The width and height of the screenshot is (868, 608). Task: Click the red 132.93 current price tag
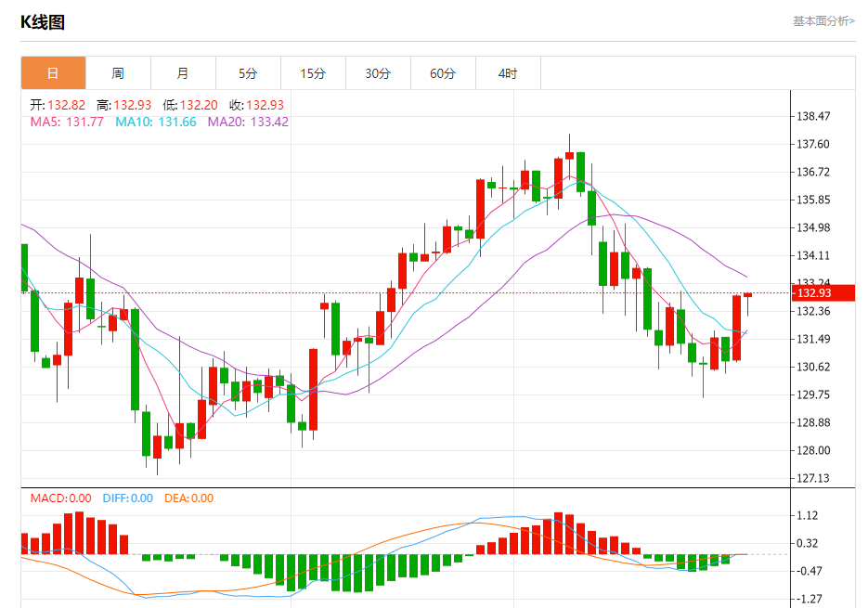(823, 293)
